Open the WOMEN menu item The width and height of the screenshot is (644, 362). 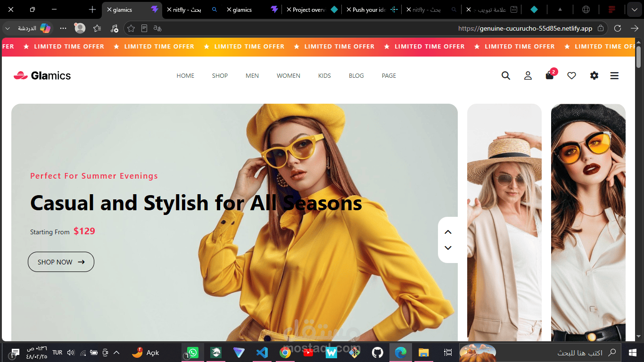pos(289,75)
